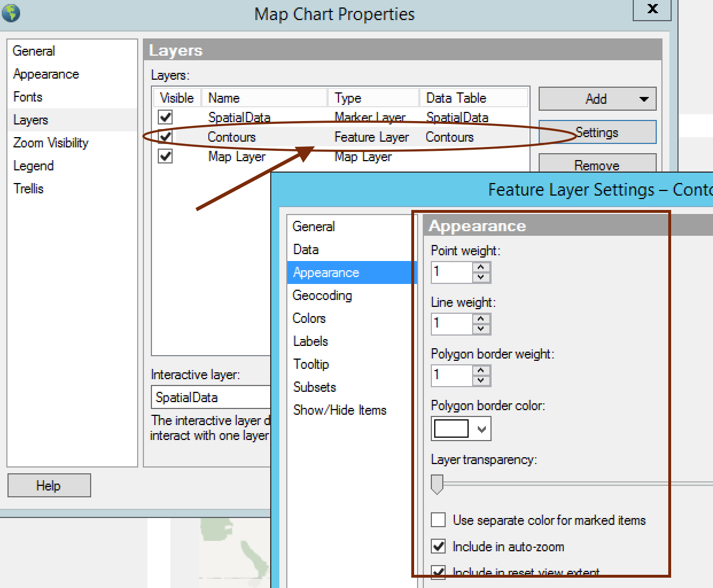Uncheck Include in auto-zoom

click(438, 546)
